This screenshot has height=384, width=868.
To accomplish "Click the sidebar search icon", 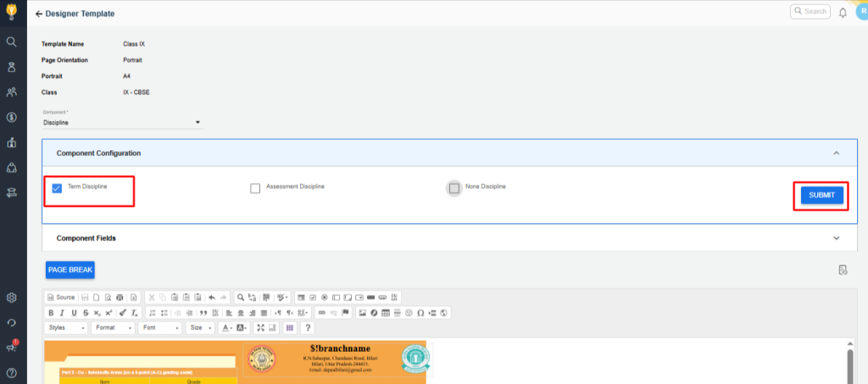I will coord(12,42).
